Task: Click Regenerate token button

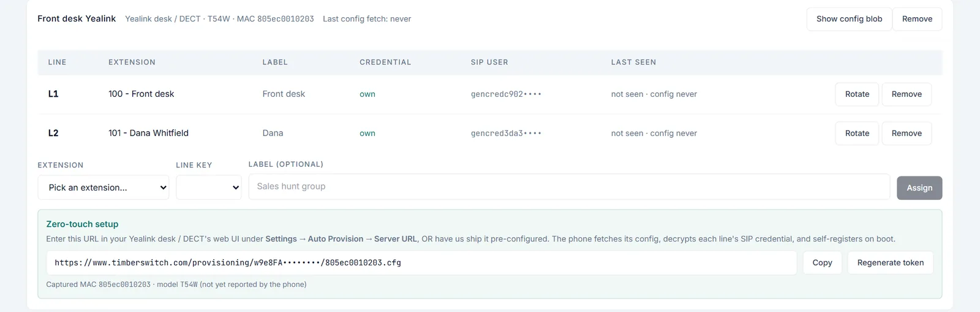Action: coord(891,262)
